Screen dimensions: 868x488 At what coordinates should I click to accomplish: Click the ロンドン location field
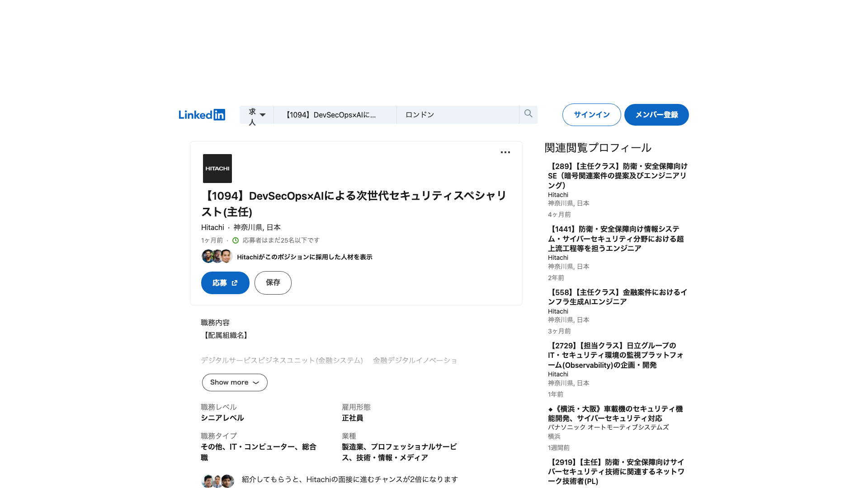coord(458,115)
